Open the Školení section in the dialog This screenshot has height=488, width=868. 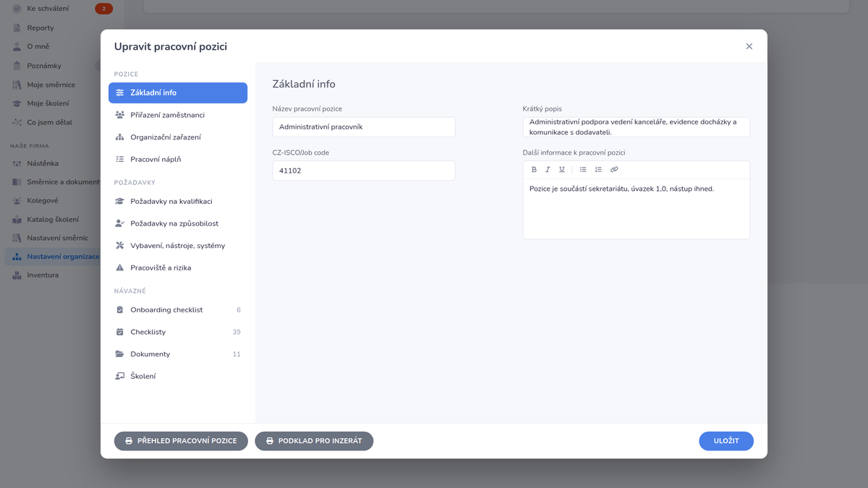[x=178, y=376]
